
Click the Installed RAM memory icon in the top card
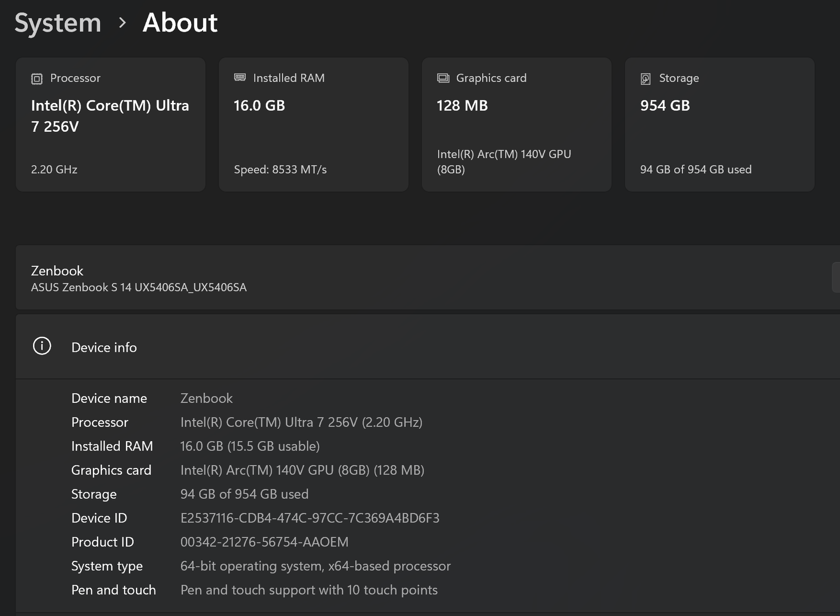[x=240, y=78]
